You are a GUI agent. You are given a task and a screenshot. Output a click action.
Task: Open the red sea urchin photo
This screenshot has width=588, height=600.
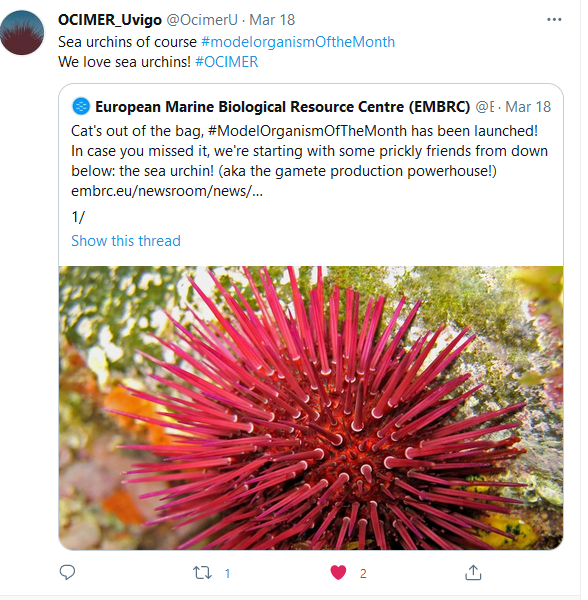pyautogui.click(x=311, y=408)
